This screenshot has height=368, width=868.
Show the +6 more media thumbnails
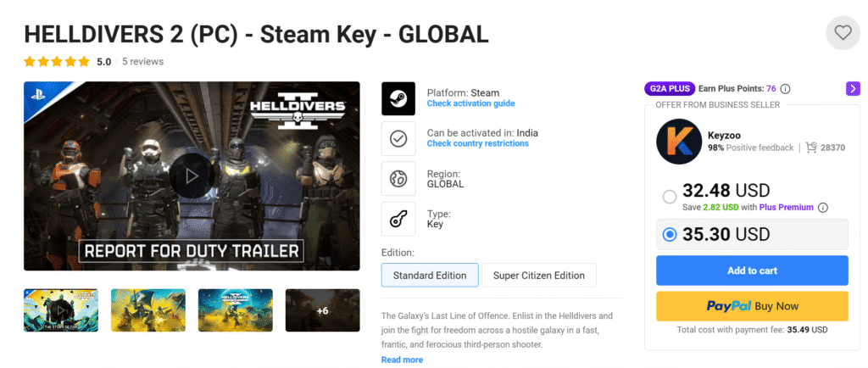coord(322,310)
